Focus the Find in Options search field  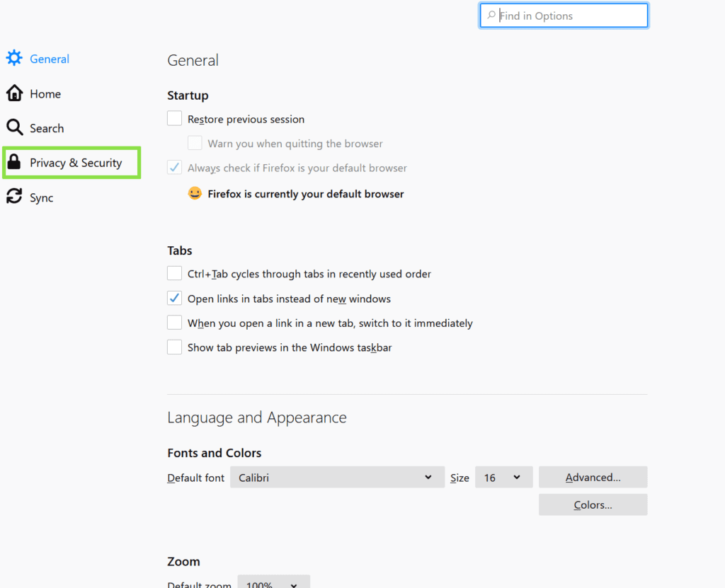570,16
